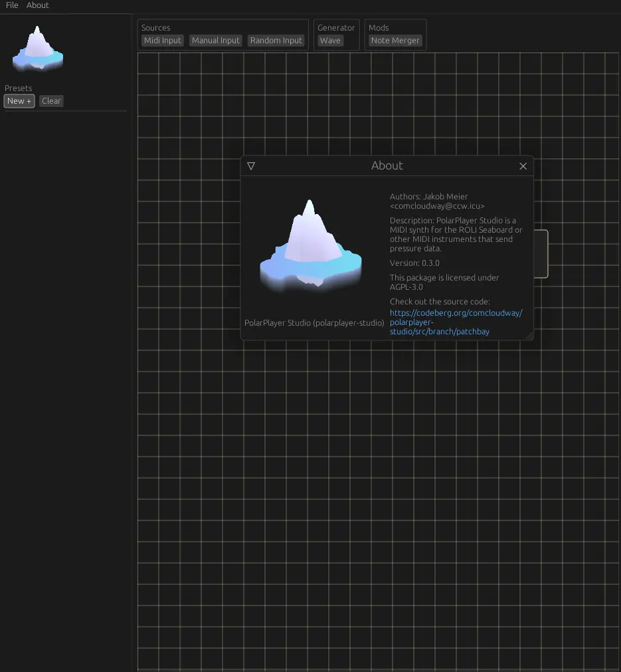The image size is (621, 672).
Task: Open the codeberg.org source code link
Action: click(x=456, y=312)
